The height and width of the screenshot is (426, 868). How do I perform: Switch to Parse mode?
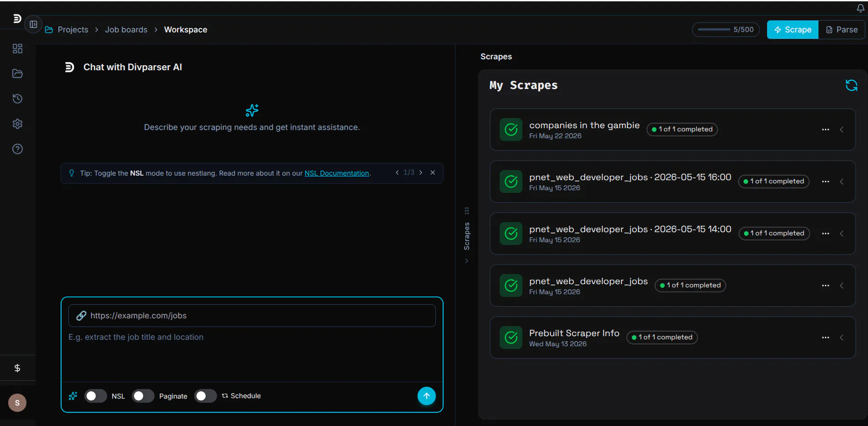pos(842,30)
